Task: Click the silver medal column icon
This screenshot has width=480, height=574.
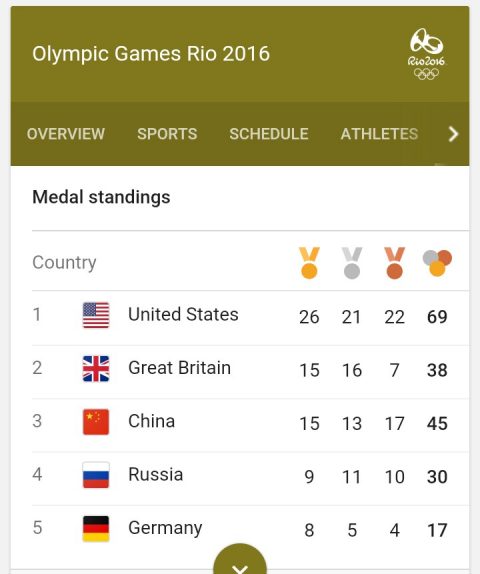Action: tap(352, 263)
